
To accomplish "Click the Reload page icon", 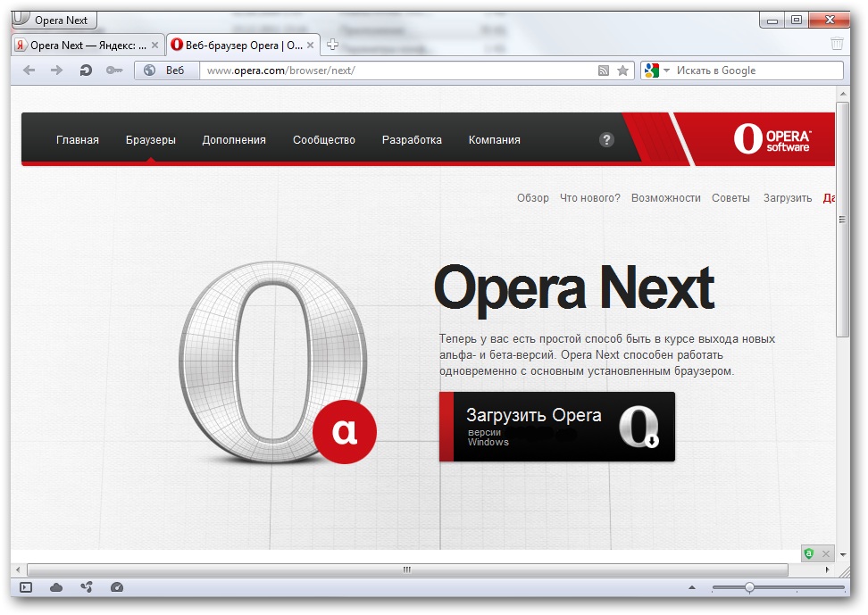I will (86, 71).
